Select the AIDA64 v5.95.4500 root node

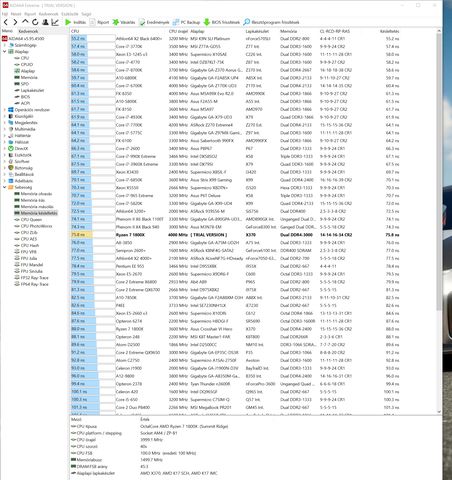[23, 39]
